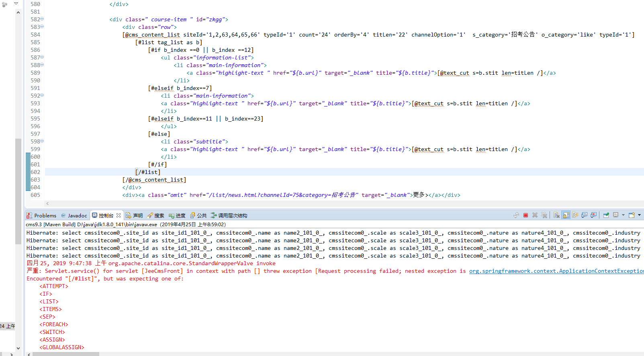The height and width of the screenshot is (356, 644).
Task: Close the 控制台 console tab
Action: (119, 215)
